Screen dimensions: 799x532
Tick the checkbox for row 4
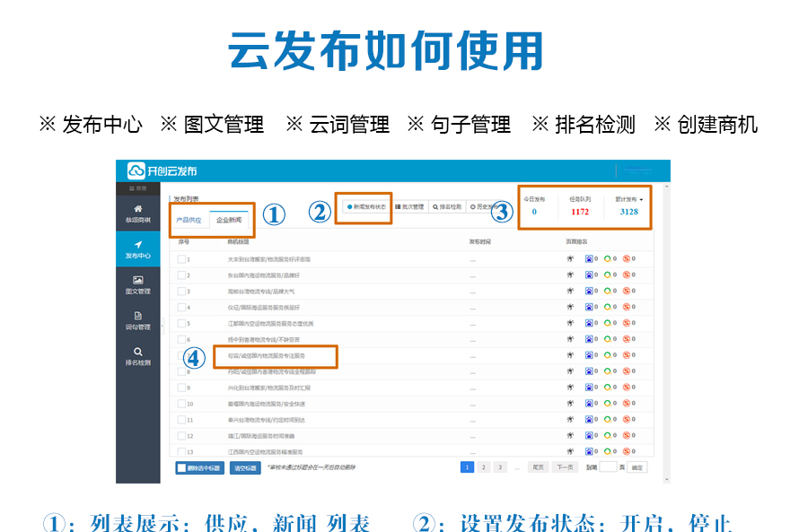point(181,308)
